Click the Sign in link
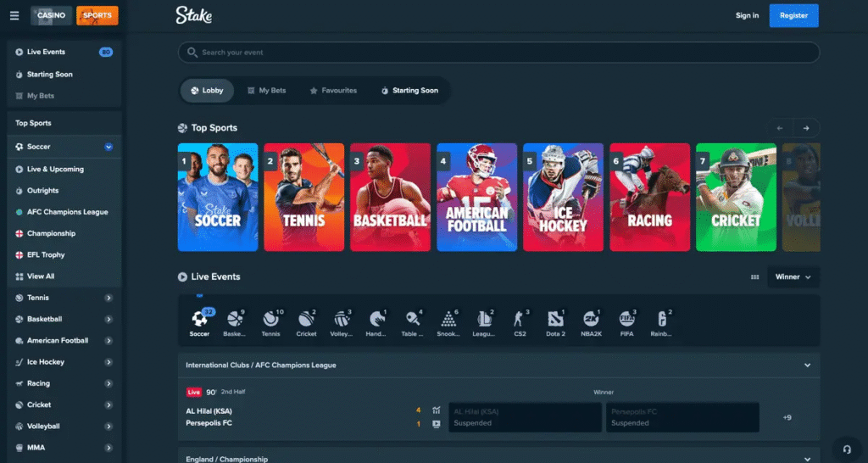Image resolution: width=868 pixels, height=463 pixels. [x=747, y=15]
